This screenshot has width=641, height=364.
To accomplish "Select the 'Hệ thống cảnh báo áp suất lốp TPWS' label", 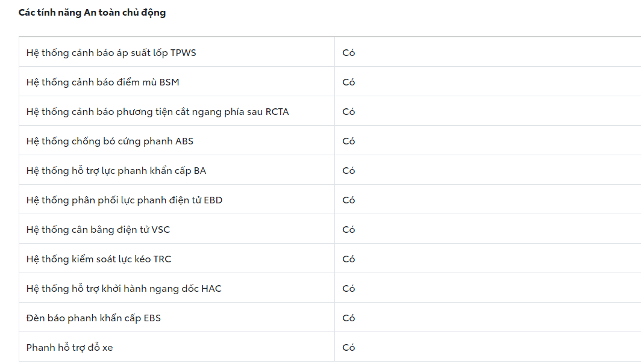I will tap(111, 52).
